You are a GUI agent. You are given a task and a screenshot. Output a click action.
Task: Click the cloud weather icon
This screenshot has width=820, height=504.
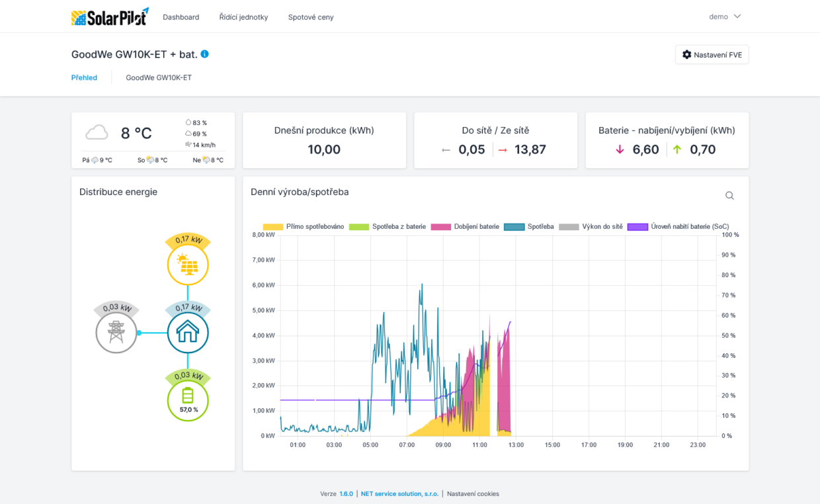coord(97,133)
